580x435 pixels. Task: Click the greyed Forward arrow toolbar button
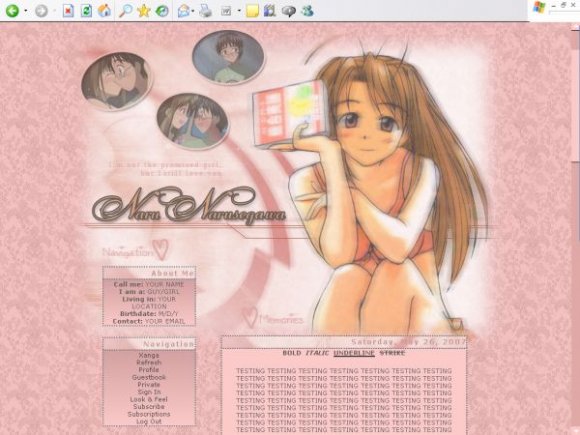click(x=41, y=11)
